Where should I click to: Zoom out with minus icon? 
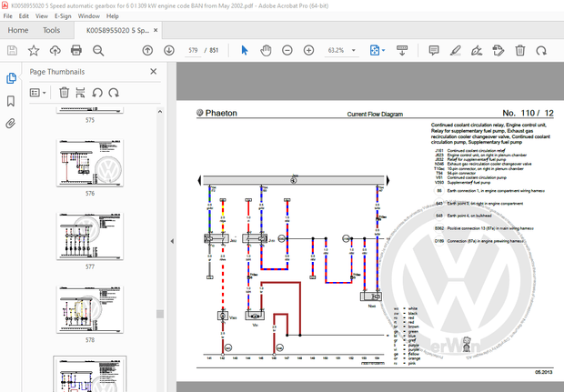[287, 50]
